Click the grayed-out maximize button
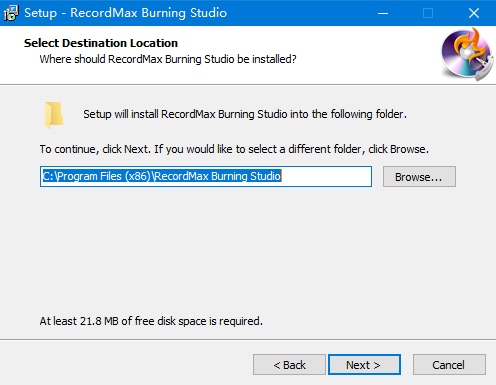The height and width of the screenshot is (385, 496). pos(428,13)
